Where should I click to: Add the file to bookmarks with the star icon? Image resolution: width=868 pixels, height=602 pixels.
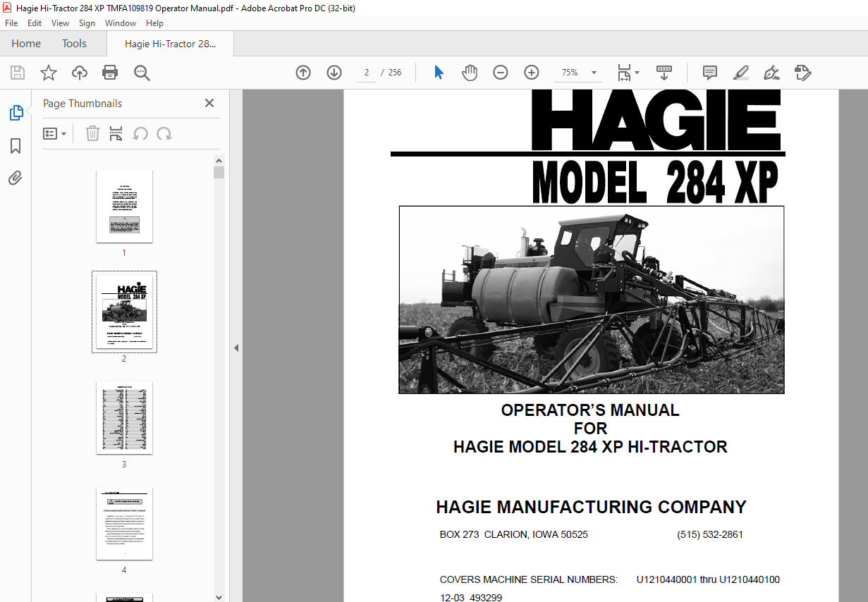48,73
